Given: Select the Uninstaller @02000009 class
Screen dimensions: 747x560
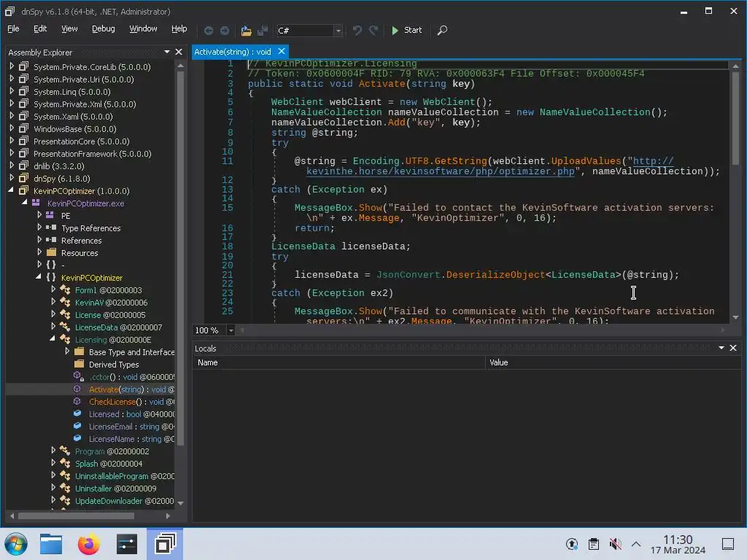Looking at the screenshot, I should click(116, 488).
